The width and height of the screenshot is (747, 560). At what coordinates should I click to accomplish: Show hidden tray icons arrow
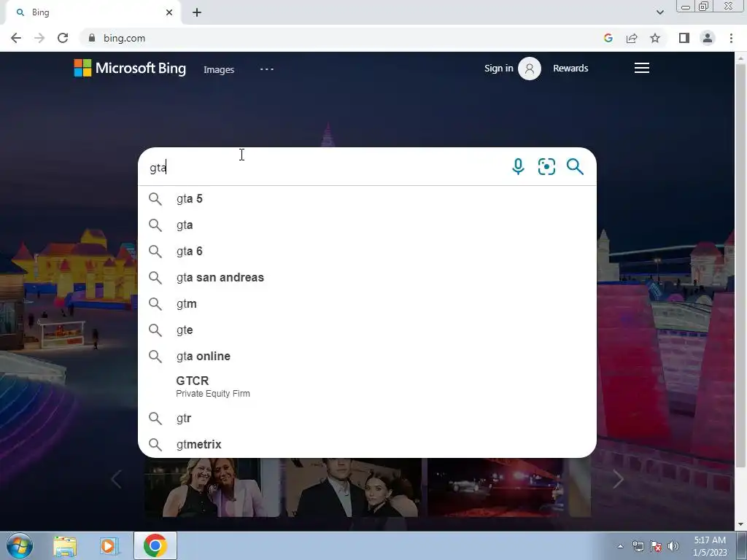tap(620, 546)
